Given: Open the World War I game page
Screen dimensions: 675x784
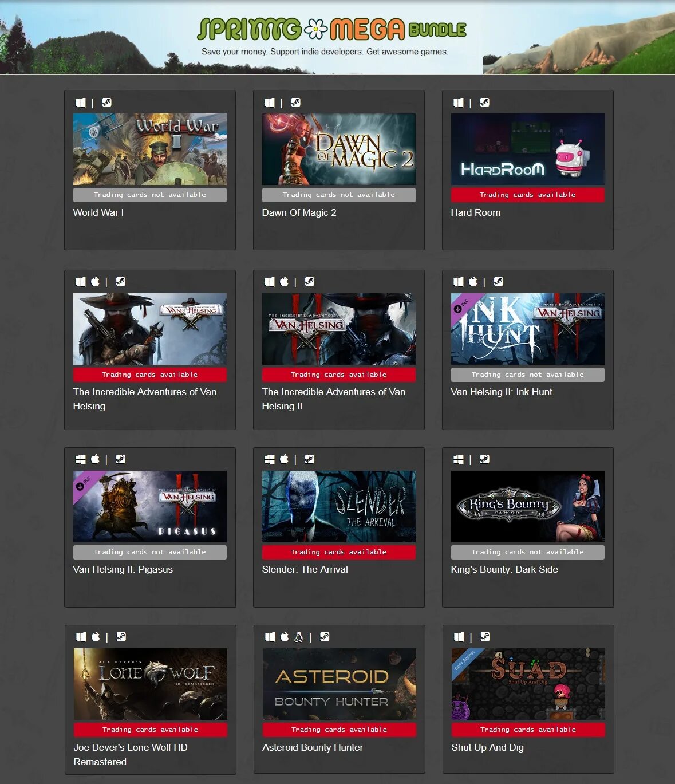Looking at the screenshot, I should pyautogui.click(x=98, y=212).
